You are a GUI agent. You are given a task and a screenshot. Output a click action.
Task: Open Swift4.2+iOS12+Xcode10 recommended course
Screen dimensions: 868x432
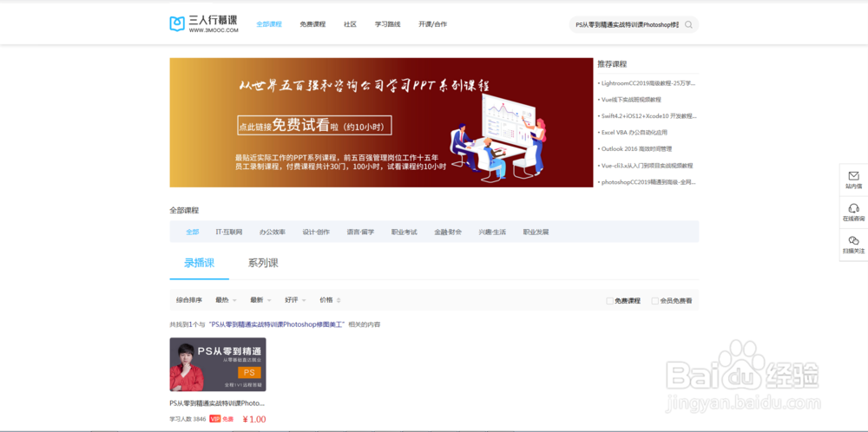pyautogui.click(x=648, y=116)
